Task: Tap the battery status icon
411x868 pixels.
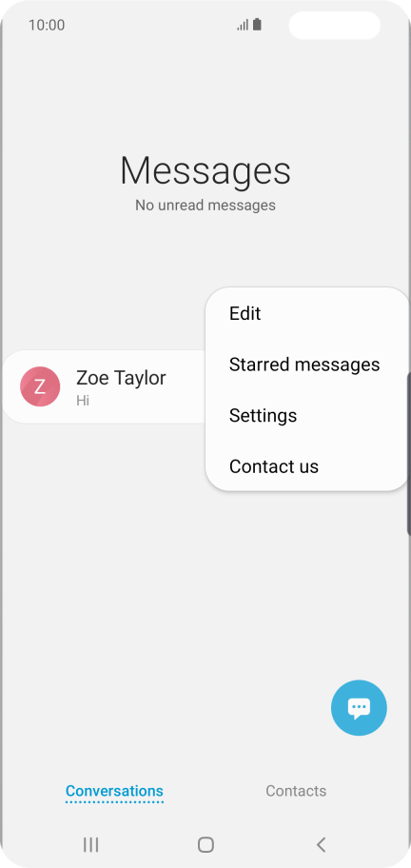Action: [x=257, y=25]
